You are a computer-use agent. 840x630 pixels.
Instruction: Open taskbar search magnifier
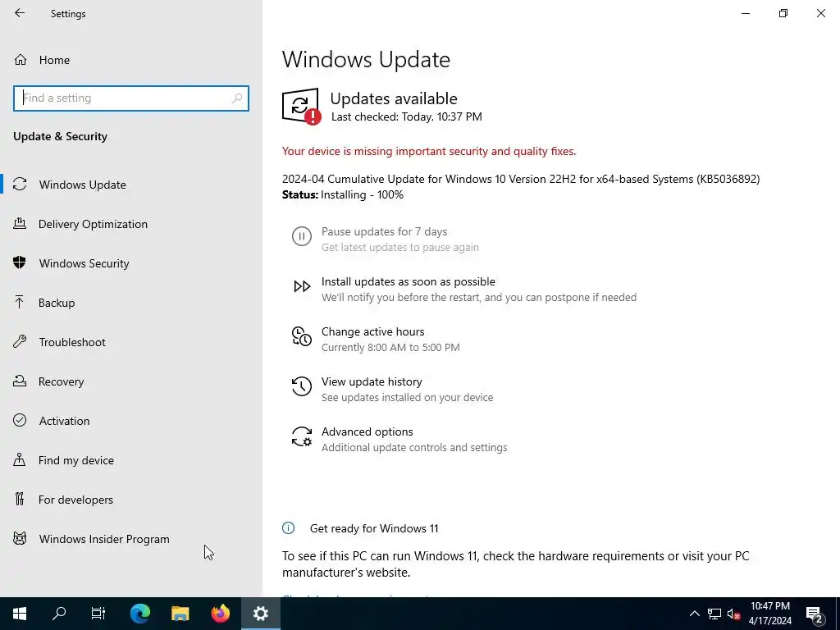[59, 614]
